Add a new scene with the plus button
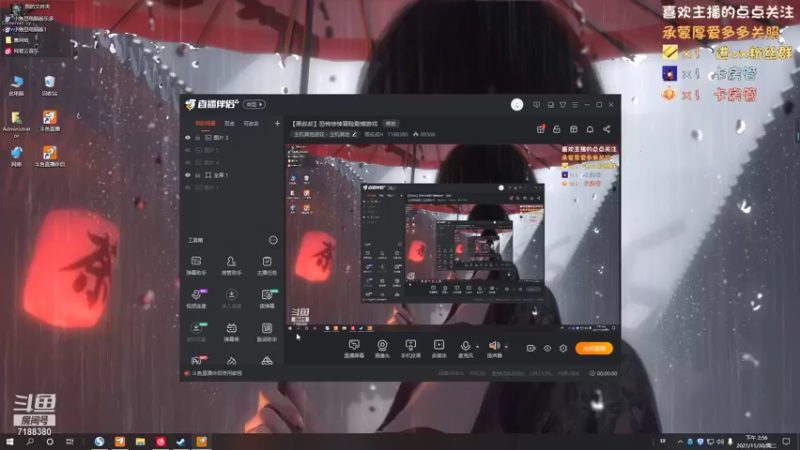800x450 pixels. (x=277, y=123)
